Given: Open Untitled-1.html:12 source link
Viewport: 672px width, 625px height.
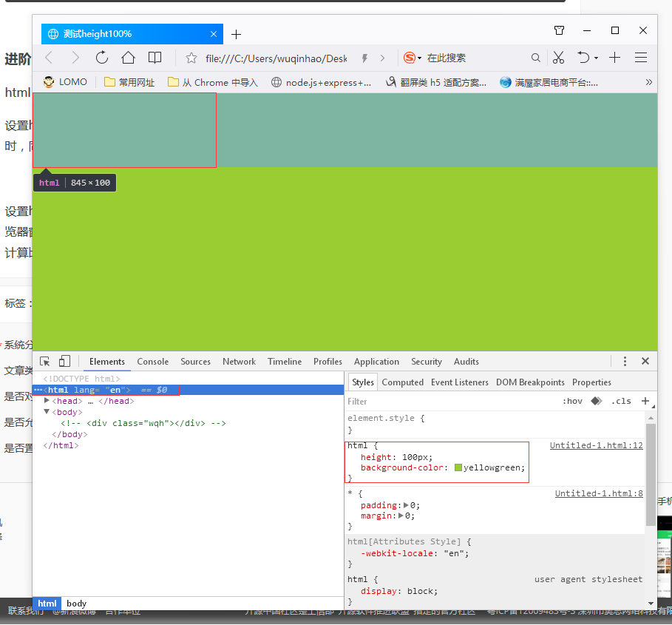Looking at the screenshot, I should pos(596,445).
